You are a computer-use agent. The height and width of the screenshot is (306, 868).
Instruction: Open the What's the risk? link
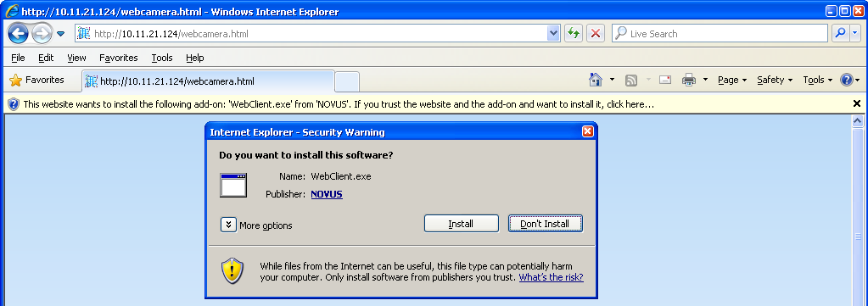[551, 277]
